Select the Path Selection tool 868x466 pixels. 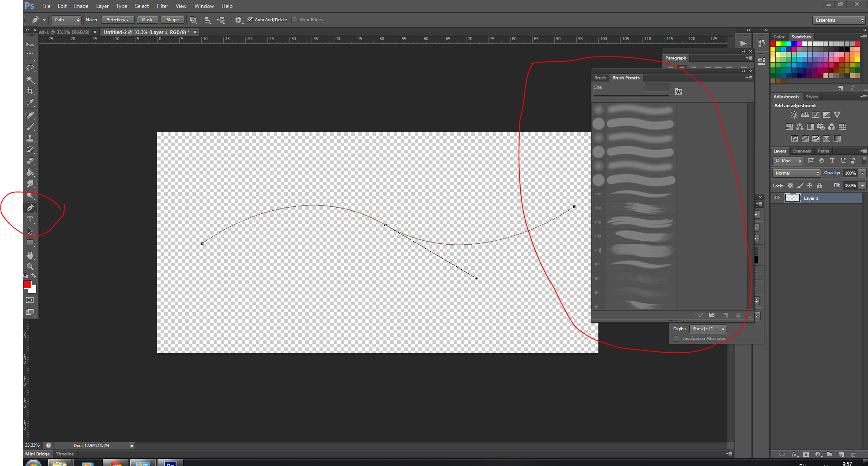pyautogui.click(x=30, y=231)
